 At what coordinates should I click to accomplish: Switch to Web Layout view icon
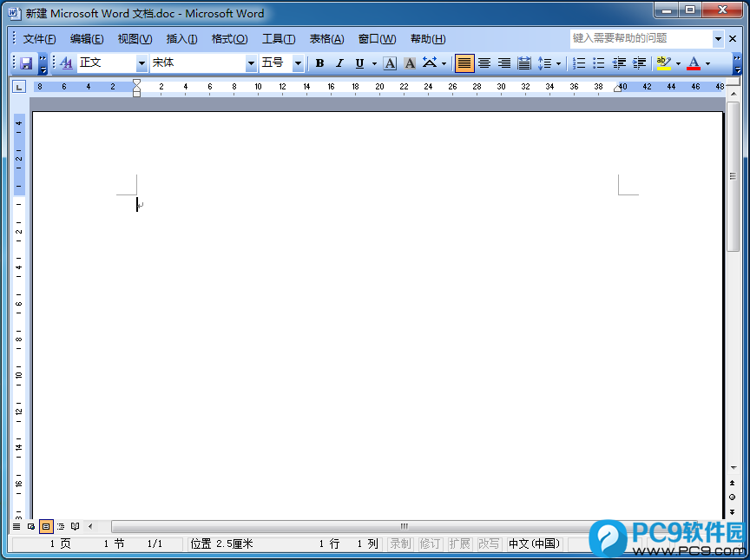(x=31, y=526)
